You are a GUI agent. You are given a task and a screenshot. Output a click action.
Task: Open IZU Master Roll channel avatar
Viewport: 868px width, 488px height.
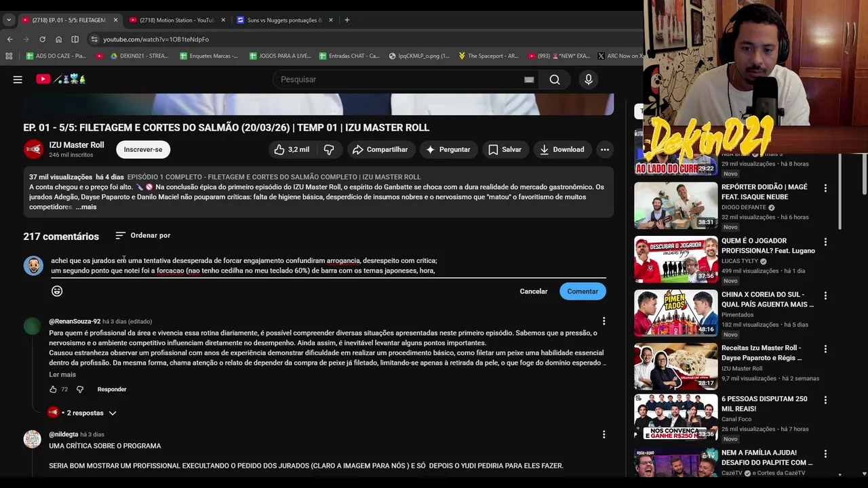[33, 149]
